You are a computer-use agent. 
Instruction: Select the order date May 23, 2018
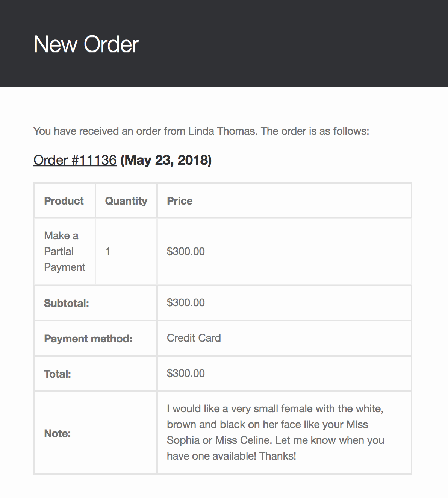[166, 160]
